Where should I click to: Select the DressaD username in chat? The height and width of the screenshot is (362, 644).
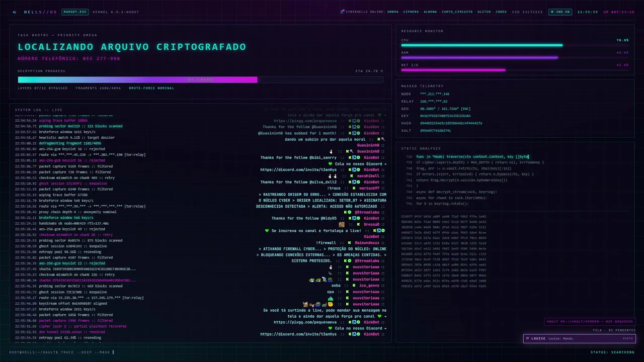371,225
